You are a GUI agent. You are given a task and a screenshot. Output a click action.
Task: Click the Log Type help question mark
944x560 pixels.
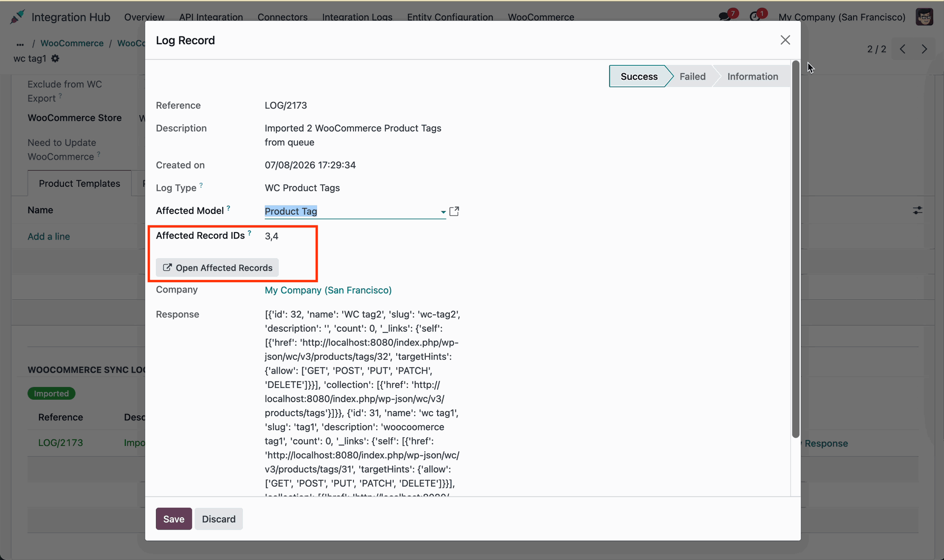[201, 185]
